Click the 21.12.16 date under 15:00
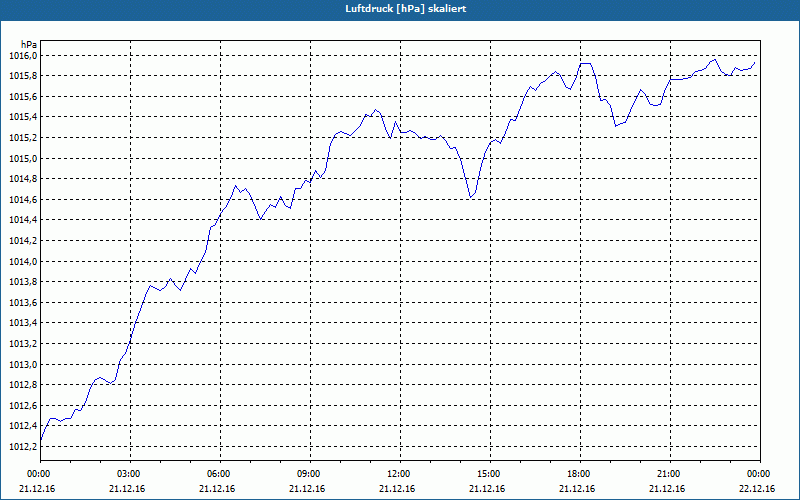 487,489
